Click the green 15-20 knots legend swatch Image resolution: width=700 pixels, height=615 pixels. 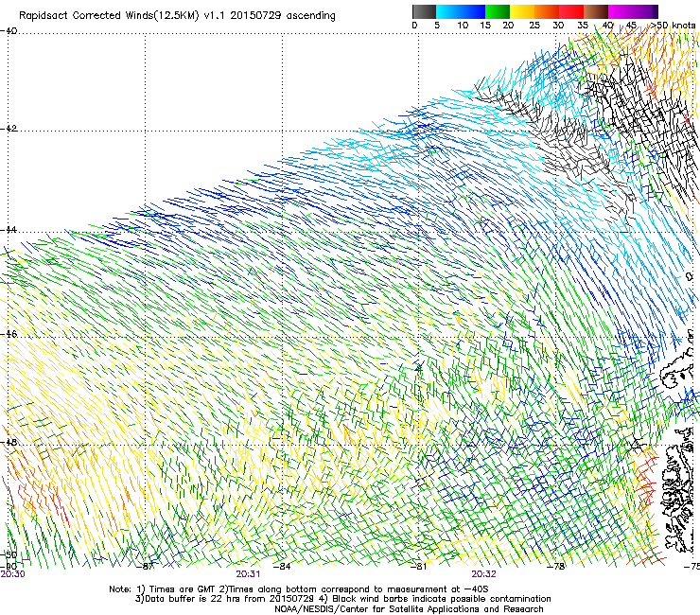coord(498,11)
